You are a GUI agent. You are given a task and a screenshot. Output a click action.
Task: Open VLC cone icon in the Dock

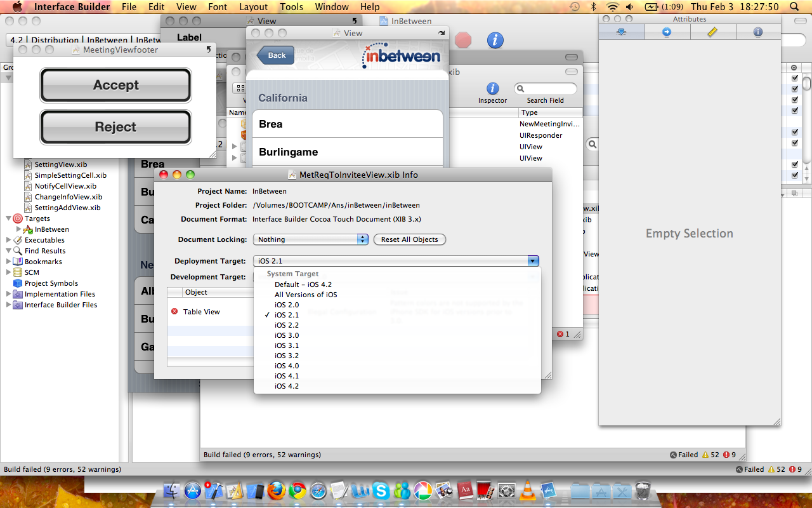pyautogui.click(x=527, y=490)
